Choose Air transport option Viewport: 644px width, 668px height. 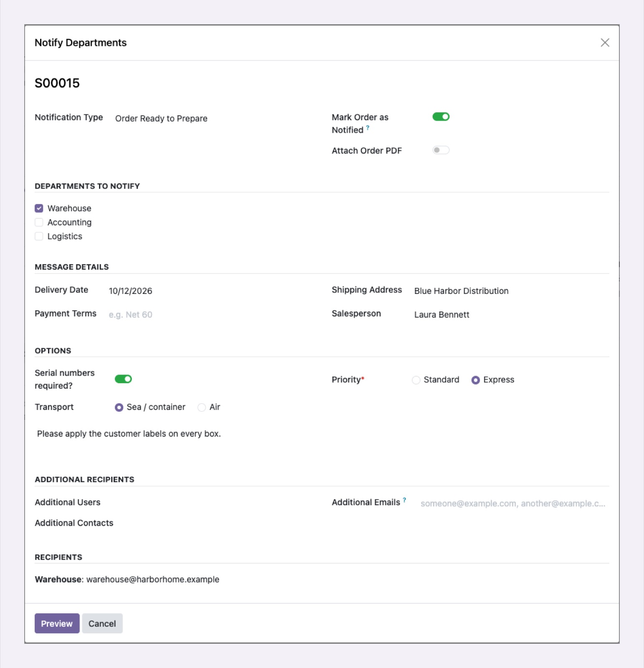click(x=202, y=407)
